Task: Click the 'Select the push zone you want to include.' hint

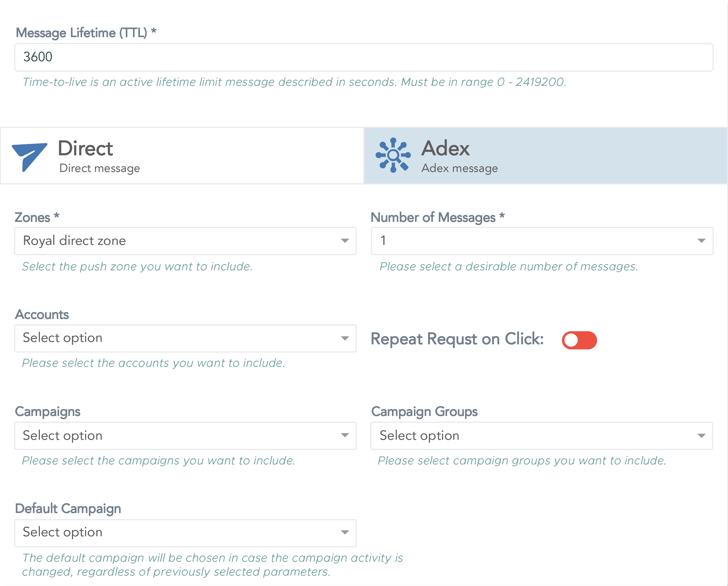Action: point(137,267)
